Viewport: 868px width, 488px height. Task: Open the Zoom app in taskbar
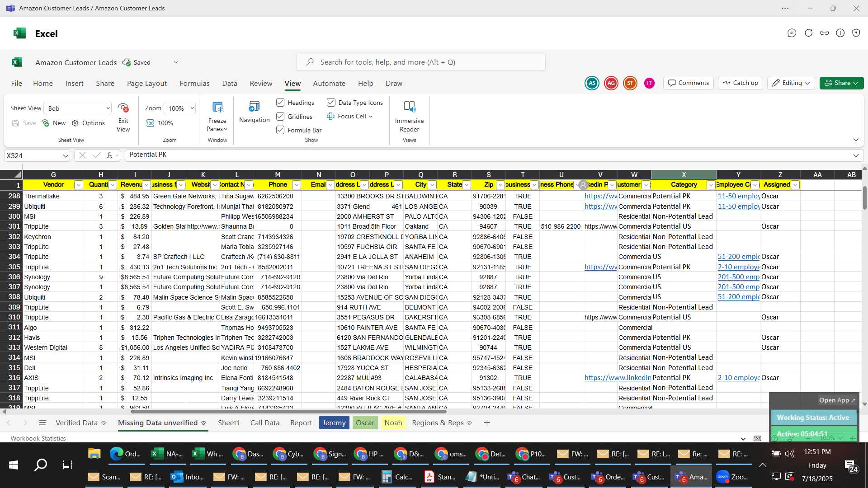733,477
